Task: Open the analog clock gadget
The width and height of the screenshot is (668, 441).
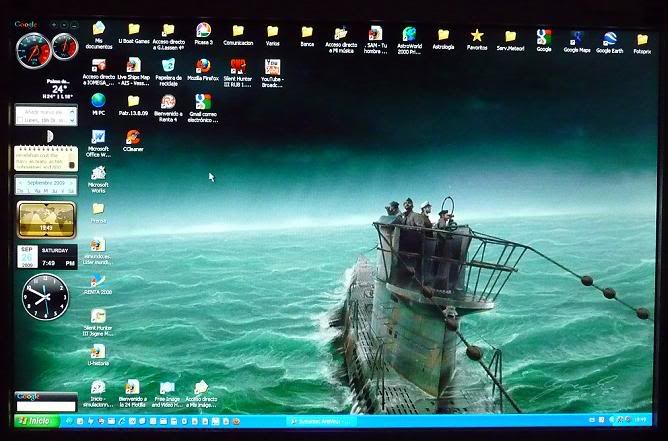Action: tap(45, 297)
